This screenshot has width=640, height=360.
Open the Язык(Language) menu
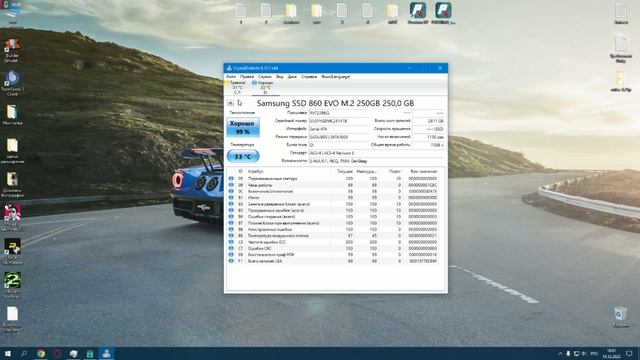[x=336, y=77]
